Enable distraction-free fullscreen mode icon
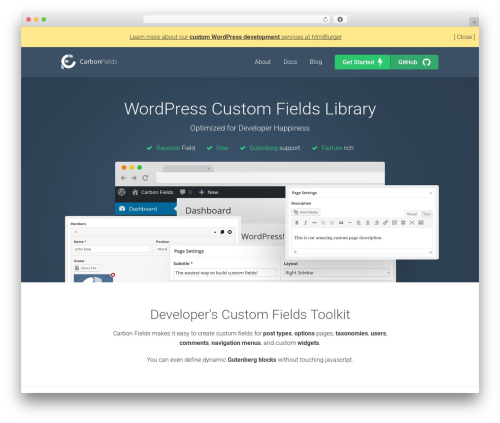The width and height of the screenshot is (500, 423). 412,223
